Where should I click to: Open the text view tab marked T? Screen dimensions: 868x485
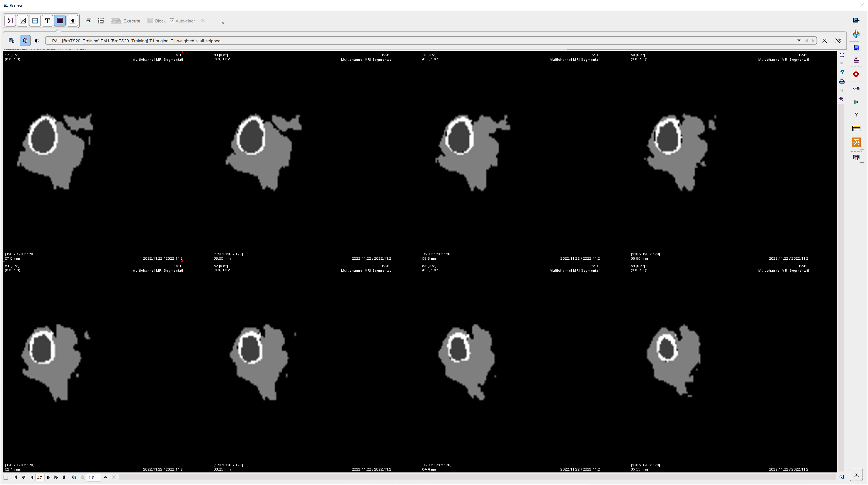(x=48, y=21)
